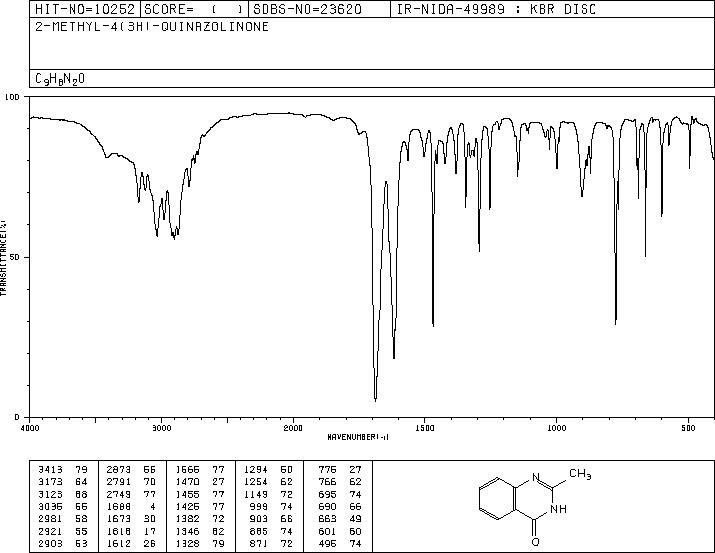This screenshot has height=553, width=715.
Task: Click the molecular formula C9H8N2O
Action: pos(60,79)
